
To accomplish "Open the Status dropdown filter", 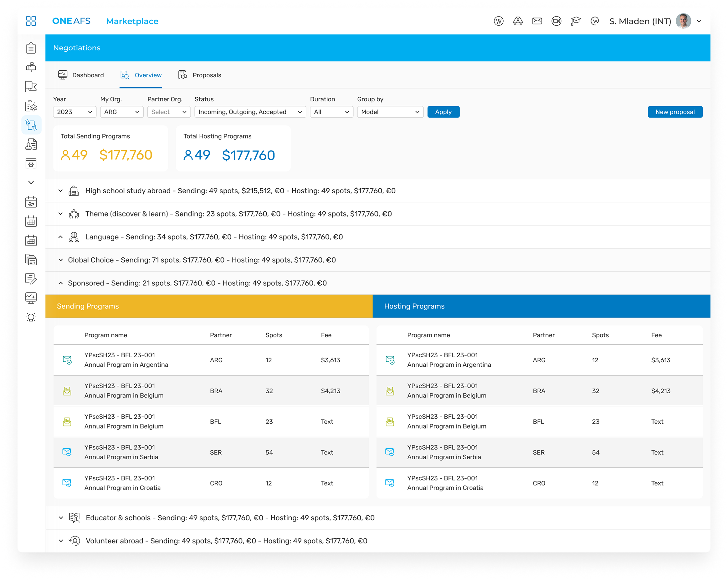I will pos(250,112).
